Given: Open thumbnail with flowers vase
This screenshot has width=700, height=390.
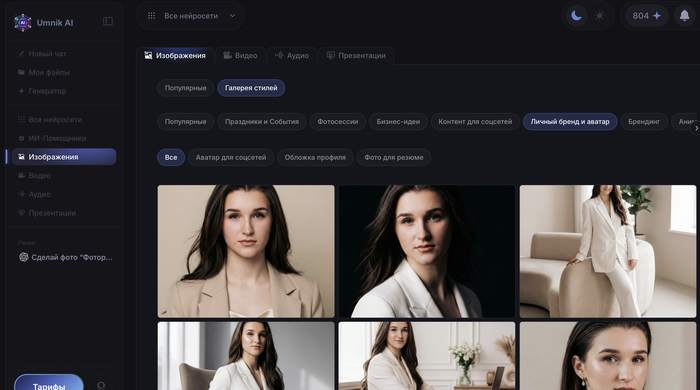Looking at the screenshot, I should 427,356.
